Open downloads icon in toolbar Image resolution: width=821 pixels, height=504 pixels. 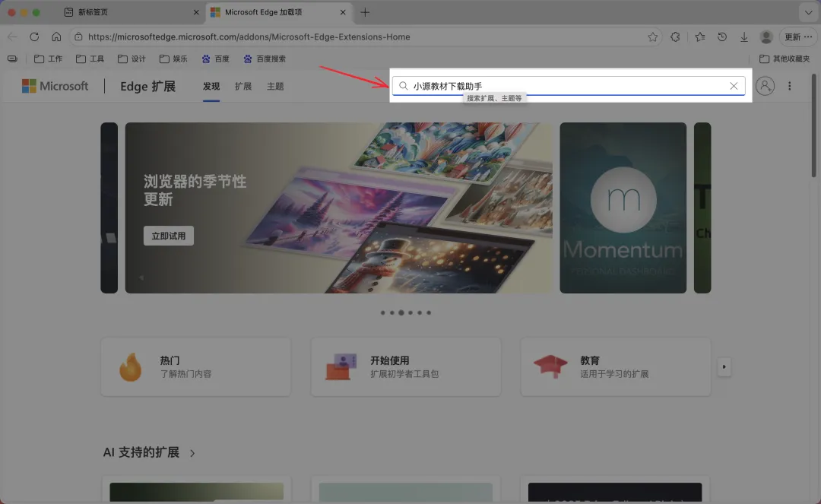pos(744,36)
